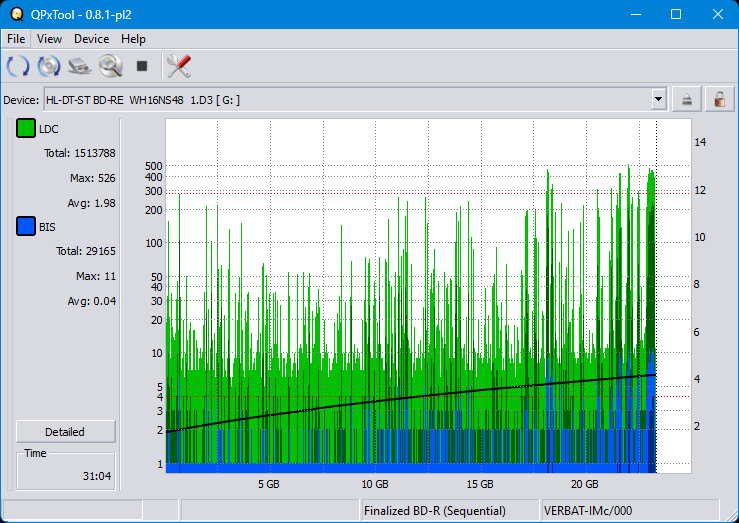Click the drive tray toolbar icon

pos(80,67)
